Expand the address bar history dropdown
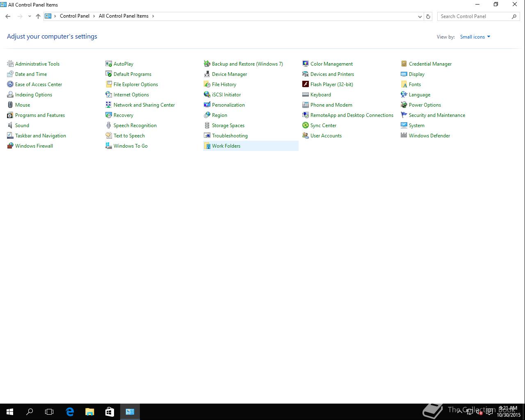525x420 pixels. [x=420, y=16]
